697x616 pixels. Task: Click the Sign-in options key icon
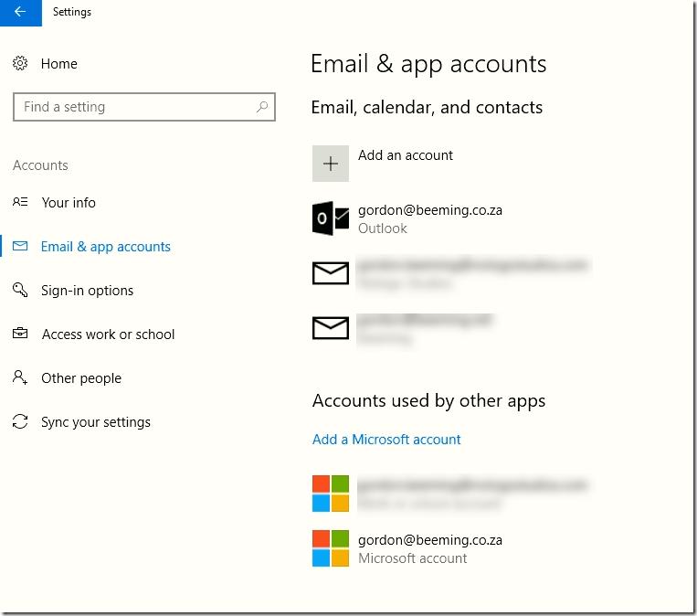(x=20, y=290)
